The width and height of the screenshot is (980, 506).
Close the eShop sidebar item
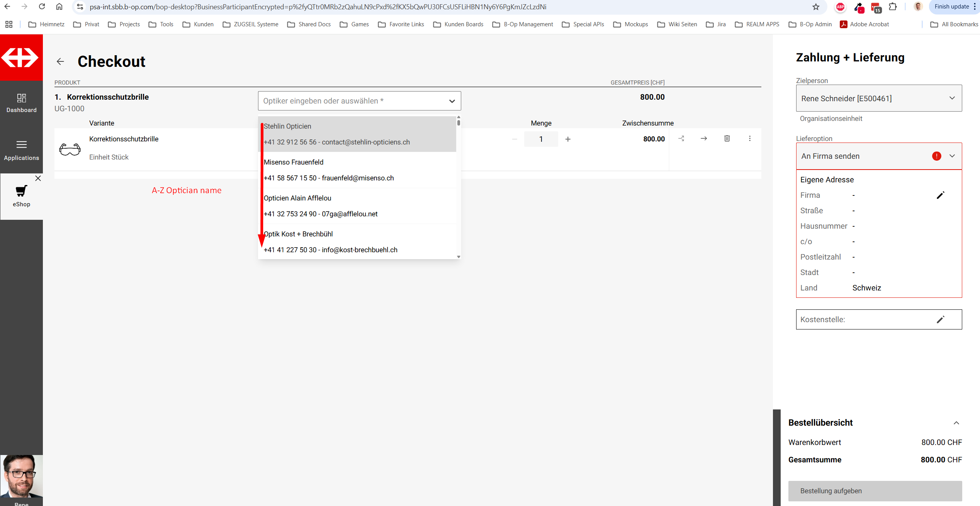coord(38,178)
